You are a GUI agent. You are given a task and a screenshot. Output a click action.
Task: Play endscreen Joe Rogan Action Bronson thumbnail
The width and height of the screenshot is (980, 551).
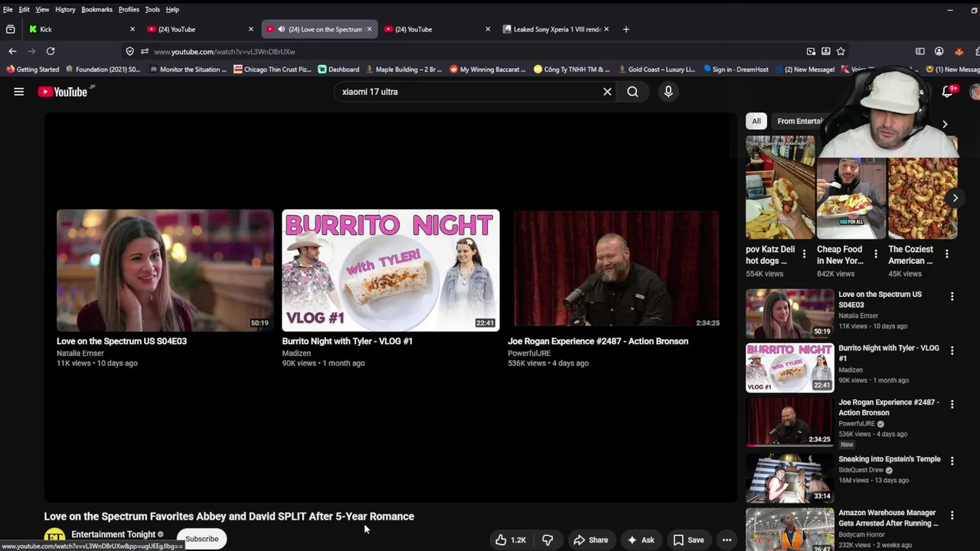point(616,270)
